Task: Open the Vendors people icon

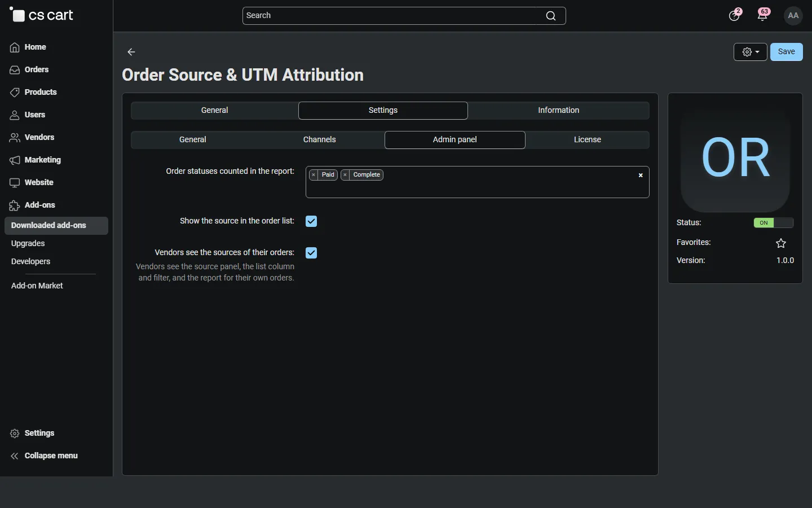Action: coord(15,138)
